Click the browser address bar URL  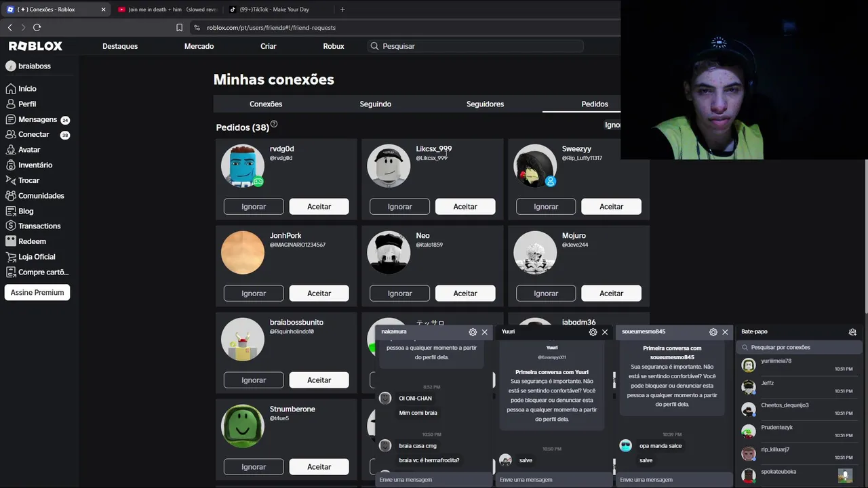[271, 28]
